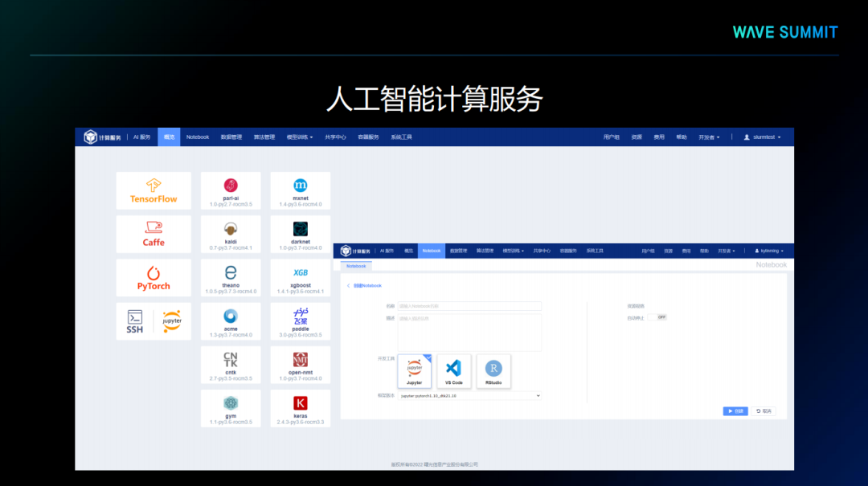This screenshot has width=868, height=486.
Task: Select the paddle 飞桨 icon
Action: (x=300, y=314)
